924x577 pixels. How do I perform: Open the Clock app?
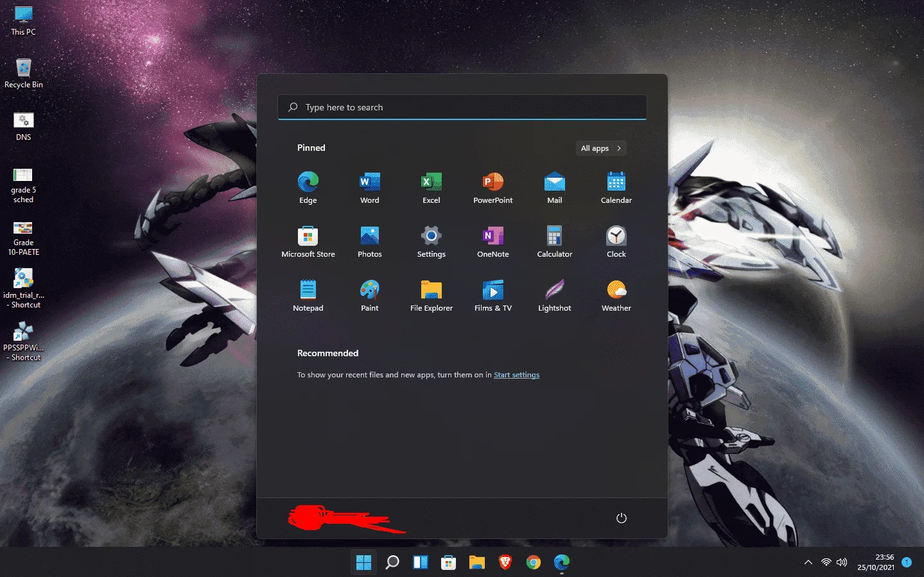pyautogui.click(x=616, y=241)
